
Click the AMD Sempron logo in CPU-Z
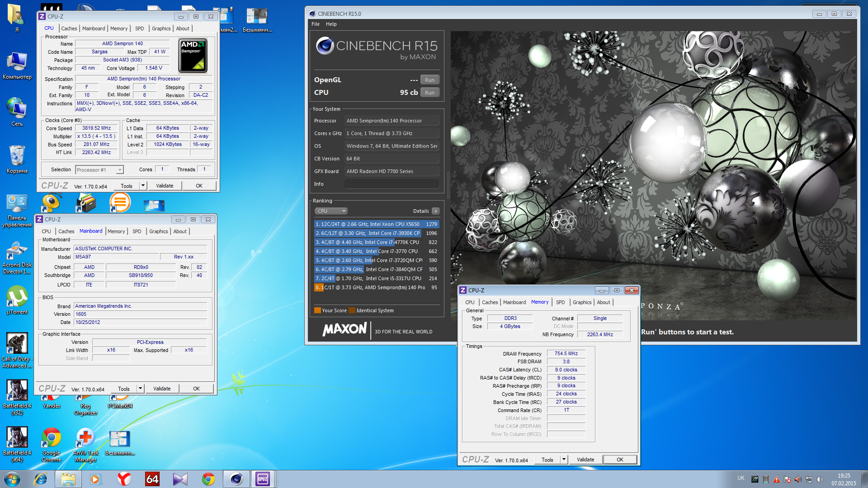[x=193, y=56]
